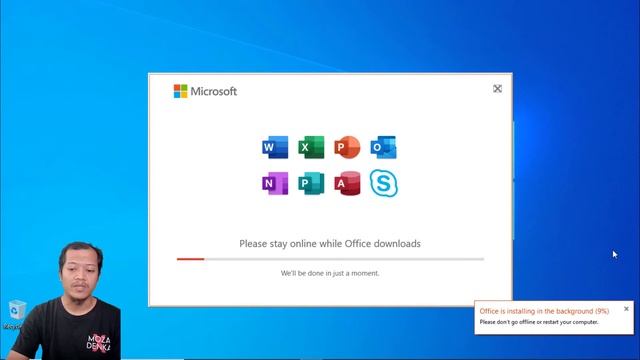This screenshot has width=640, height=360.
Task: Click the Word app icon
Action: pyautogui.click(x=275, y=147)
